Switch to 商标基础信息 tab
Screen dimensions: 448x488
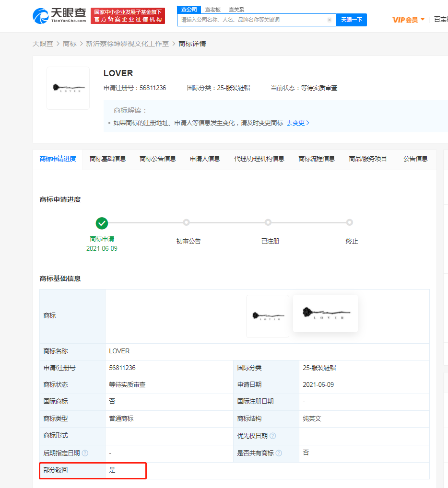[x=108, y=159]
